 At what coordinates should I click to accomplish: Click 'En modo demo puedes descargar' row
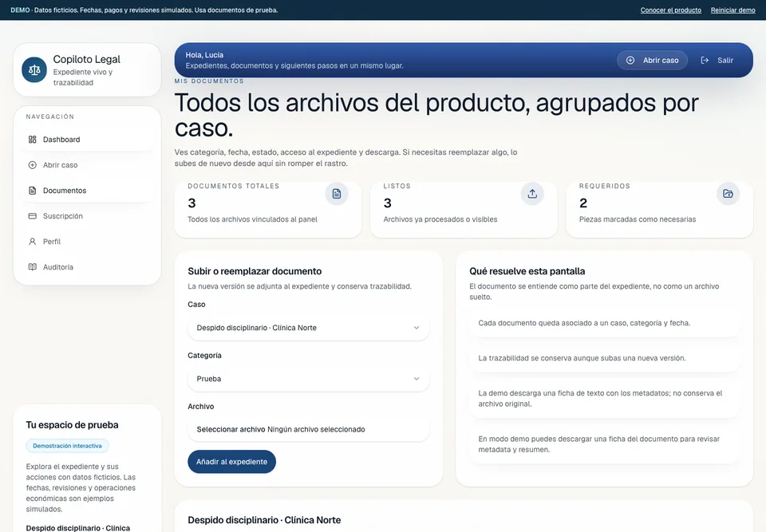tap(604, 444)
